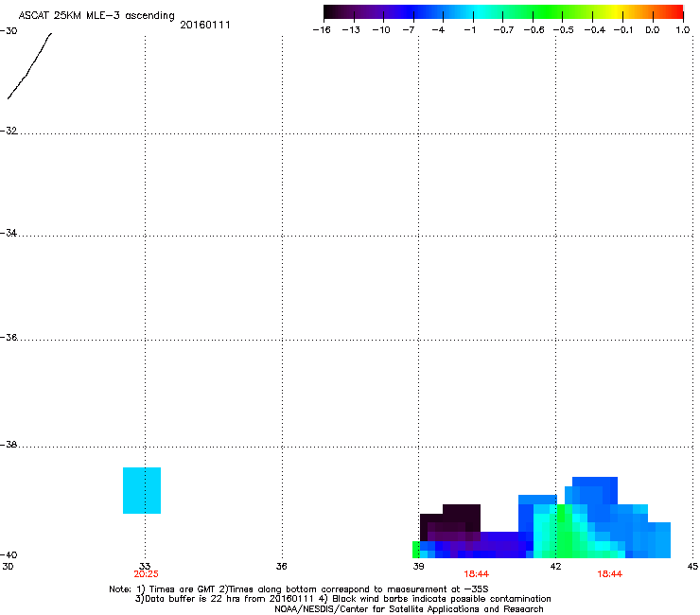Click the longitude label 33

(145, 567)
